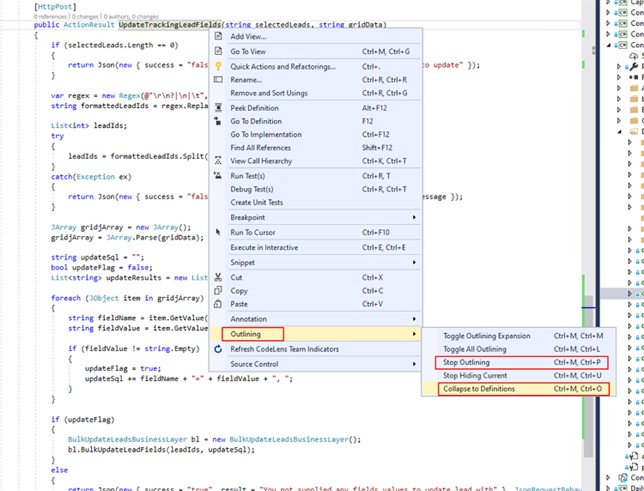The height and width of the screenshot is (491, 644).
Task: Click the View Call Hierarchy icon
Action: tap(219, 160)
